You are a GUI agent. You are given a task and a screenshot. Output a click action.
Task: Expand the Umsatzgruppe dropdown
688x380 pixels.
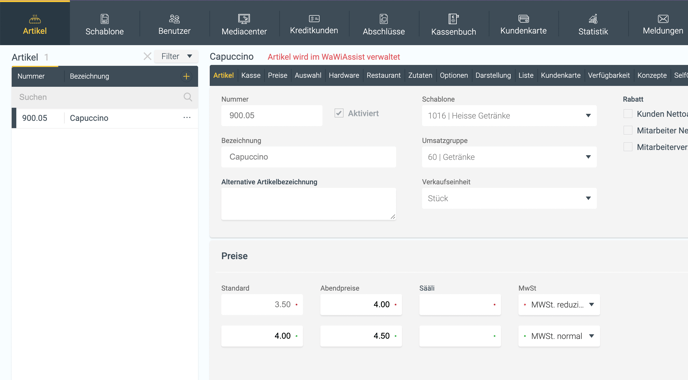(509, 157)
